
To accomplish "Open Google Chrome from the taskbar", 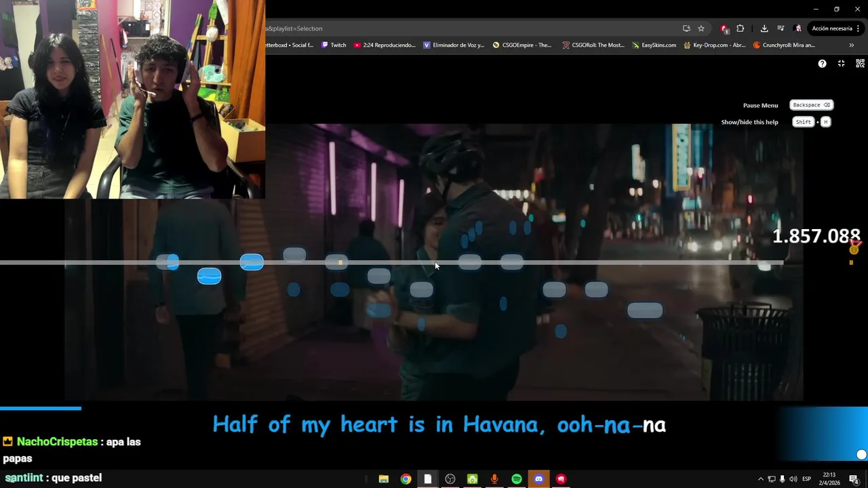I will point(406,479).
